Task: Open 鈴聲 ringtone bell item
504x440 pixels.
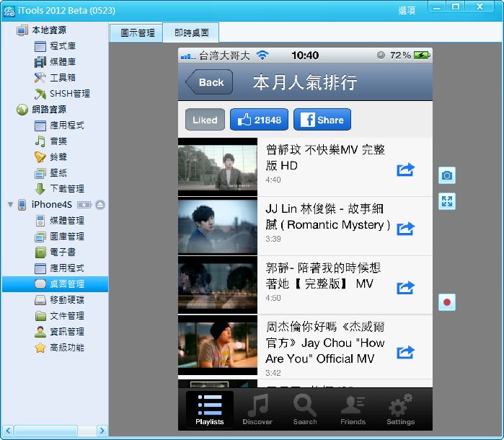Action: (x=50, y=157)
